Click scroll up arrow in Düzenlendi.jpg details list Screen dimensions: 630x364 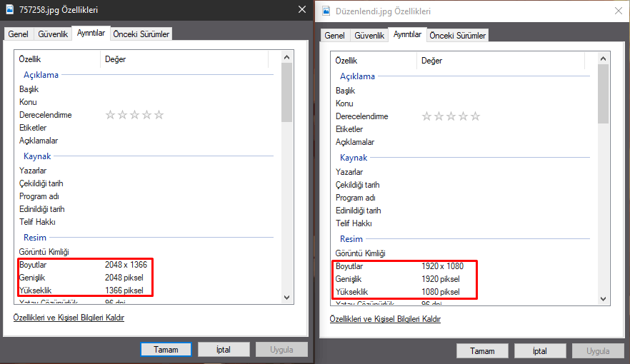[603, 59]
